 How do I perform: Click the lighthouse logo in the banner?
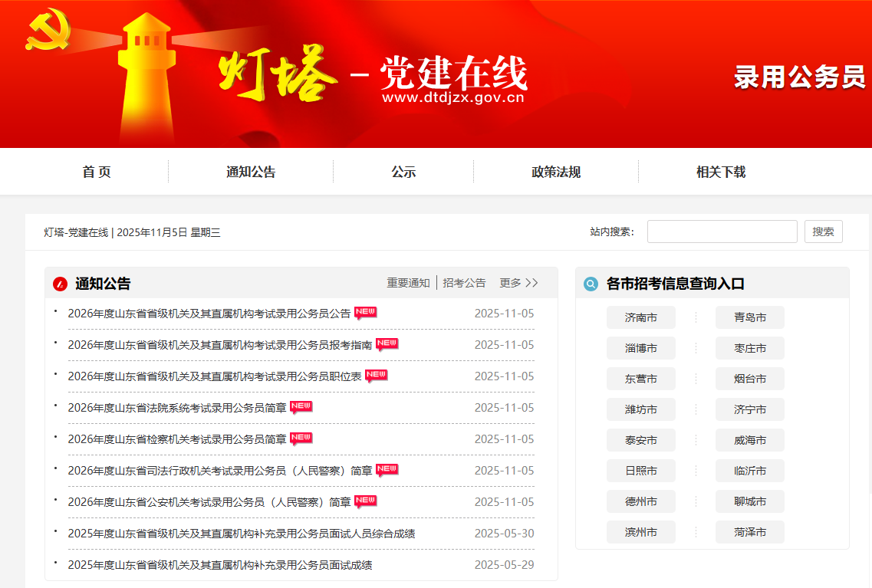(148, 77)
